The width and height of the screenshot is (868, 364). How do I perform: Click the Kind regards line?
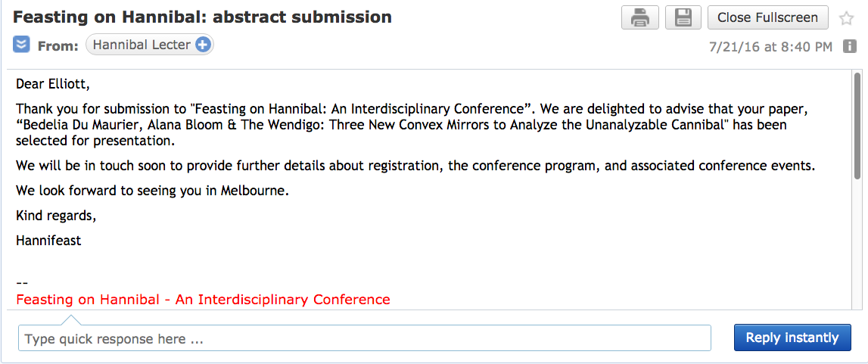point(57,216)
